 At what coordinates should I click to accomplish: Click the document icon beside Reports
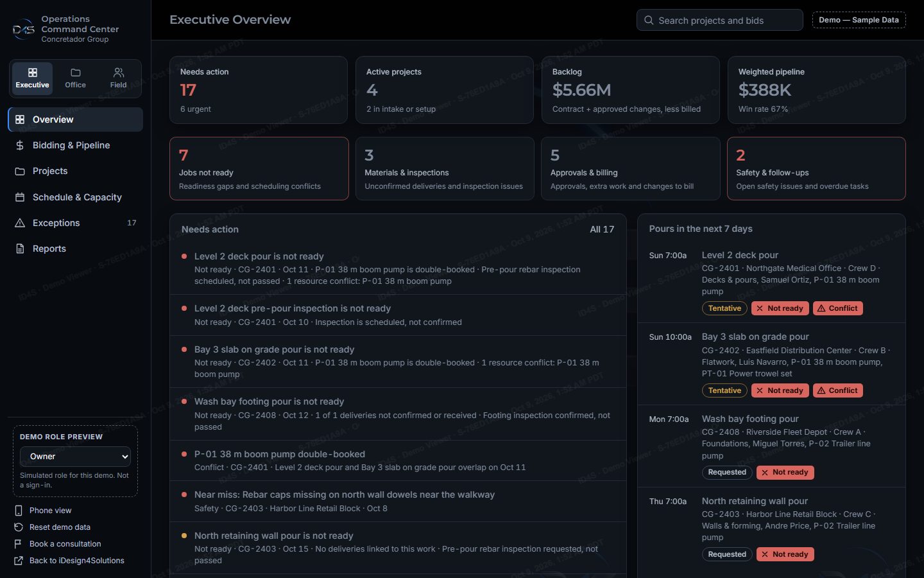20,249
